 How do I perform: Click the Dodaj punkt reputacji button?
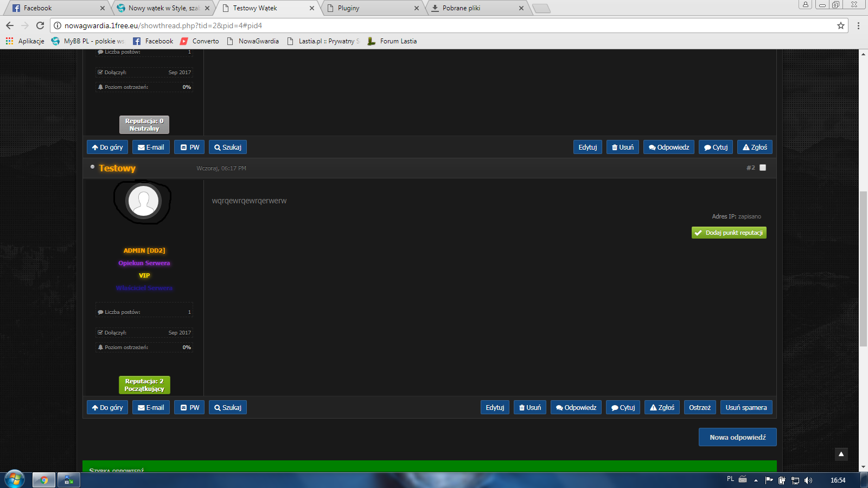729,233
